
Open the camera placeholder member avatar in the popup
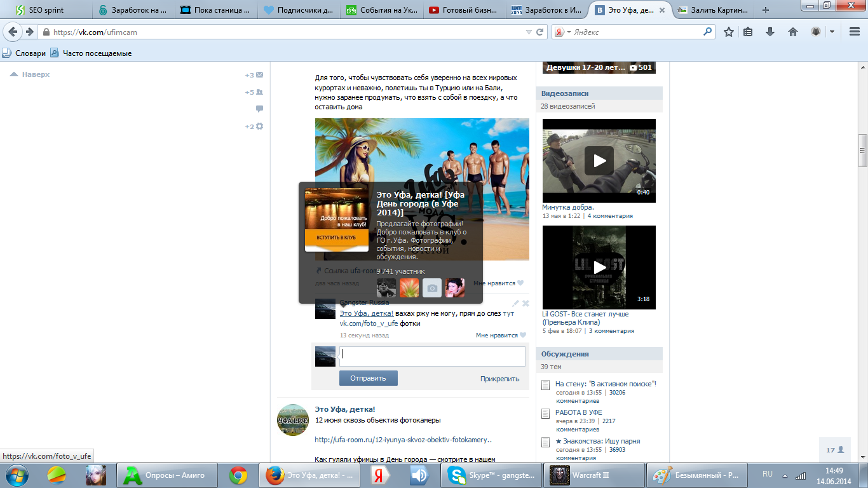point(432,288)
